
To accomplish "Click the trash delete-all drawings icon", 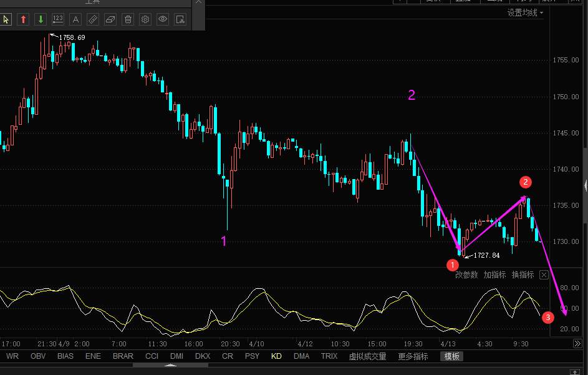I will point(128,19).
